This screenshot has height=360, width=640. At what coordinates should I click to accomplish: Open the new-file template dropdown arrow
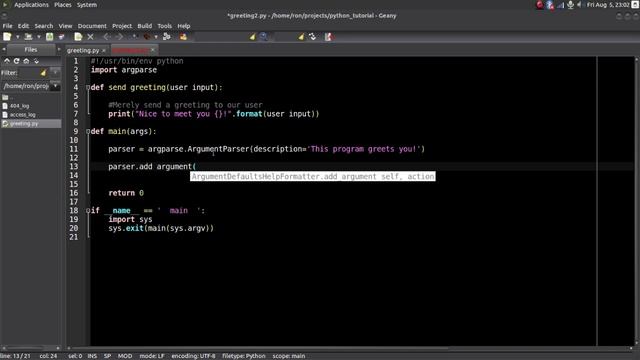(18, 37)
